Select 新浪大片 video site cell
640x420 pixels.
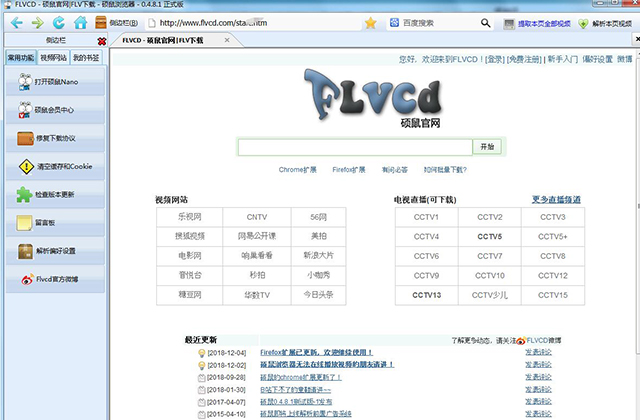coord(318,256)
